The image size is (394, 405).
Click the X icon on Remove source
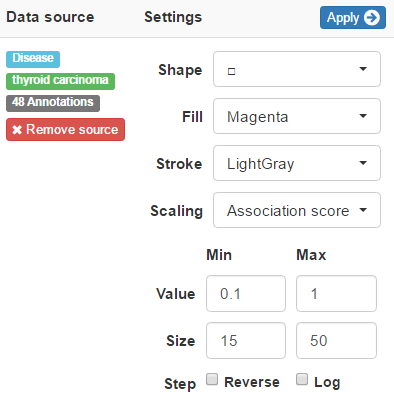17,130
